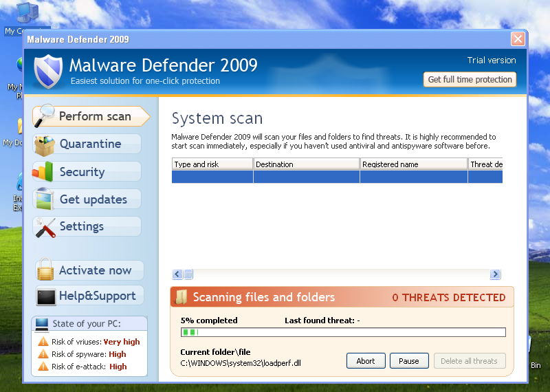Click Delete all threats button
550x392 pixels.
470,361
